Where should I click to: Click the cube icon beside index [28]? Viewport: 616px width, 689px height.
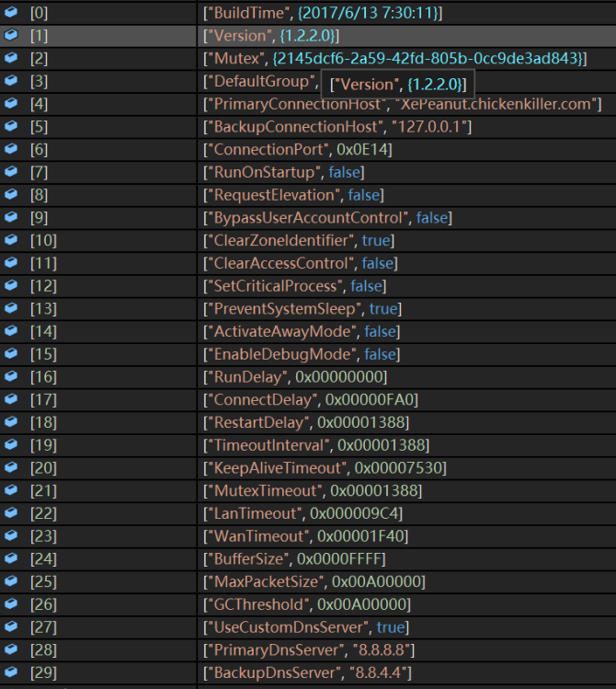pyautogui.click(x=11, y=649)
